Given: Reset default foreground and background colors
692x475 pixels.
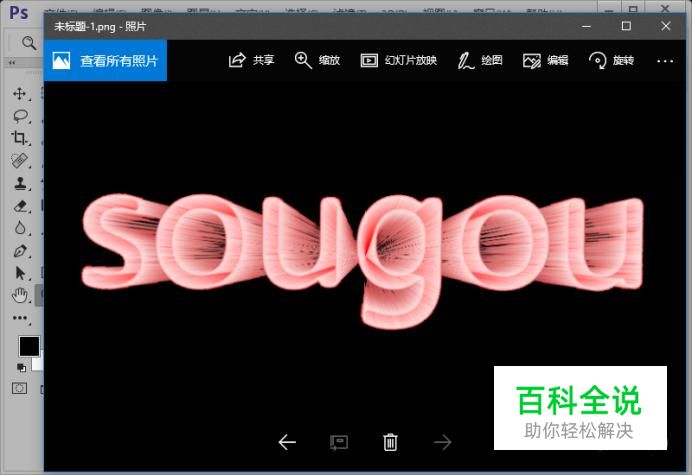Looking at the screenshot, I should click(21, 367).
